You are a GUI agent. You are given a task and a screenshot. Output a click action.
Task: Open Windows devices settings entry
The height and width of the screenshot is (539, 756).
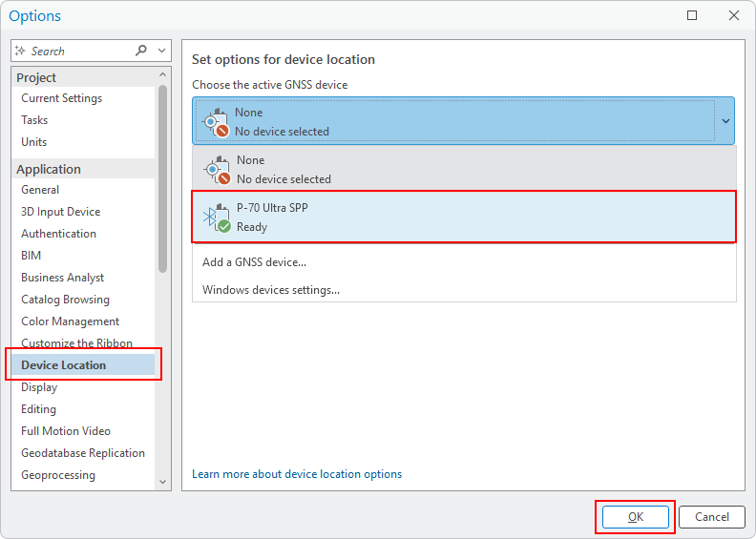pos(271,290)
